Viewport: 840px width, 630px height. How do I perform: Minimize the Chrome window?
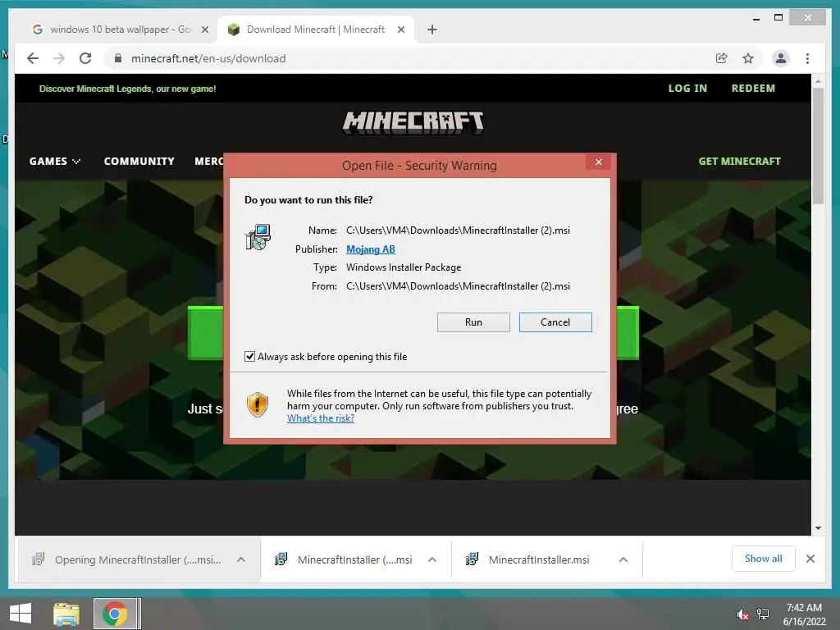756,19
